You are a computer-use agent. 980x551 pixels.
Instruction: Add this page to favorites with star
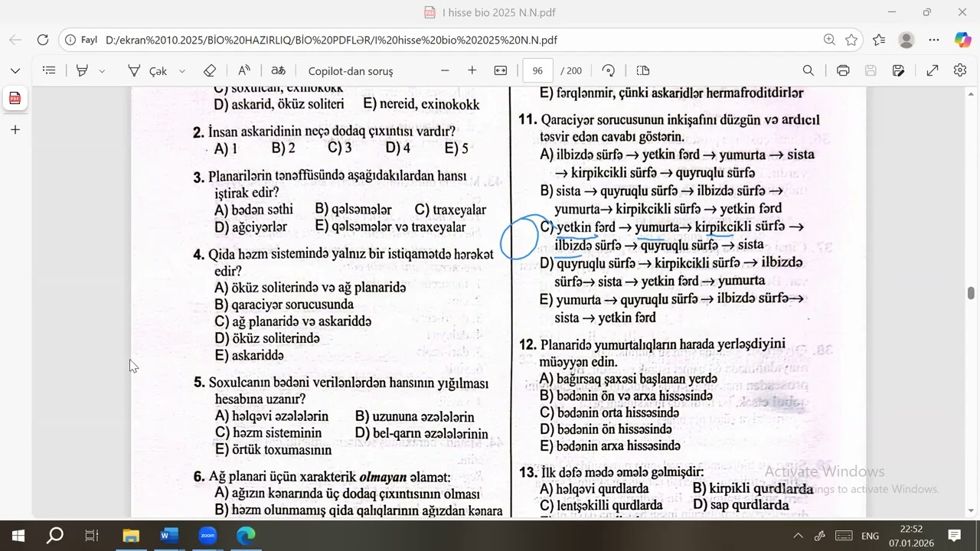click(x=851, y=40)
